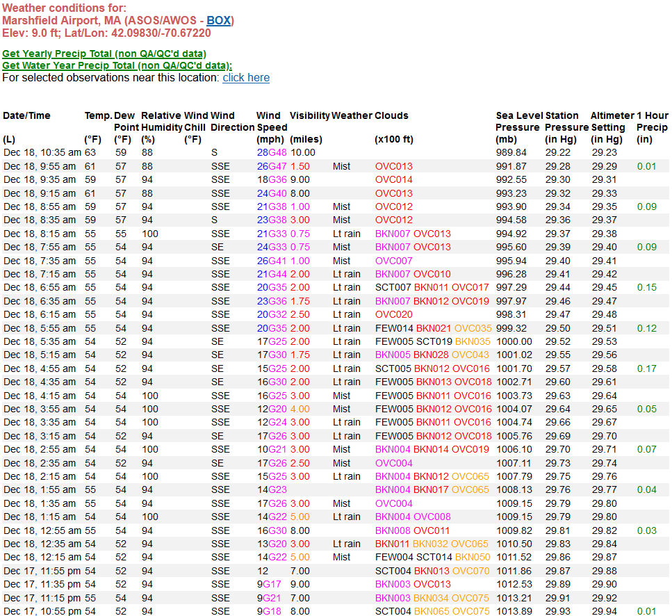Image resolution: width=672 pixels, height=616 pixels.
Task: Open Get Water Year Precip Total link
Action: (117, 65)
